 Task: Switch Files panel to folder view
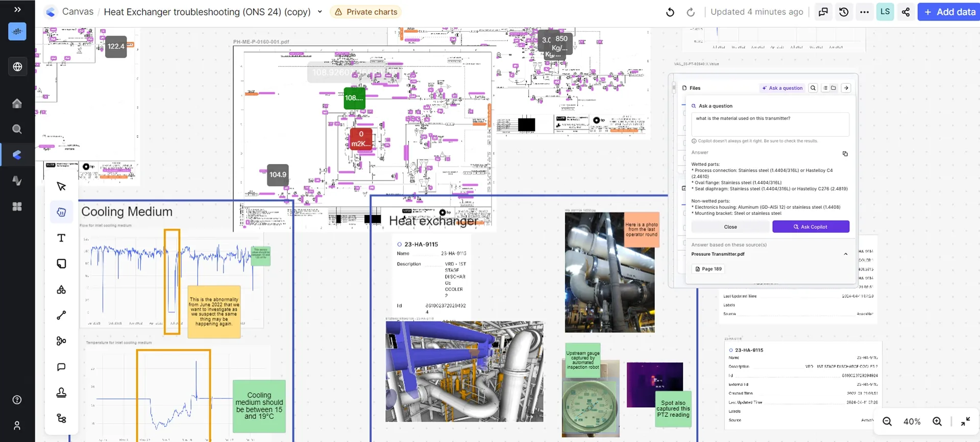834,88
